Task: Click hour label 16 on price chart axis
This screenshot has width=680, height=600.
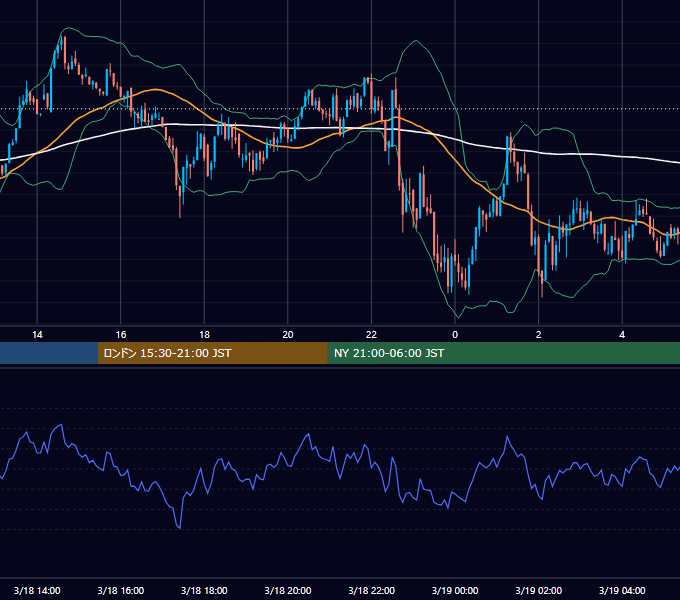Action: point(121,335)
